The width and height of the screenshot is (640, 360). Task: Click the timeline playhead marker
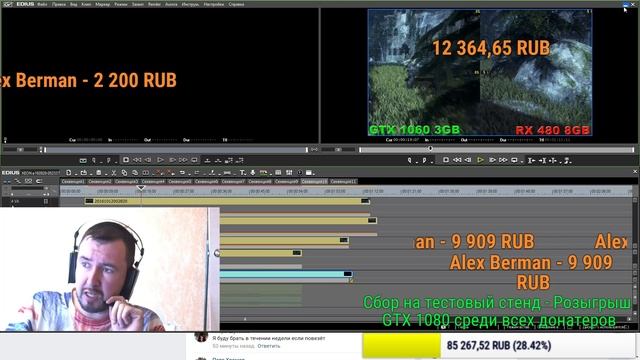pyautogui.click(x=141, y=188)
